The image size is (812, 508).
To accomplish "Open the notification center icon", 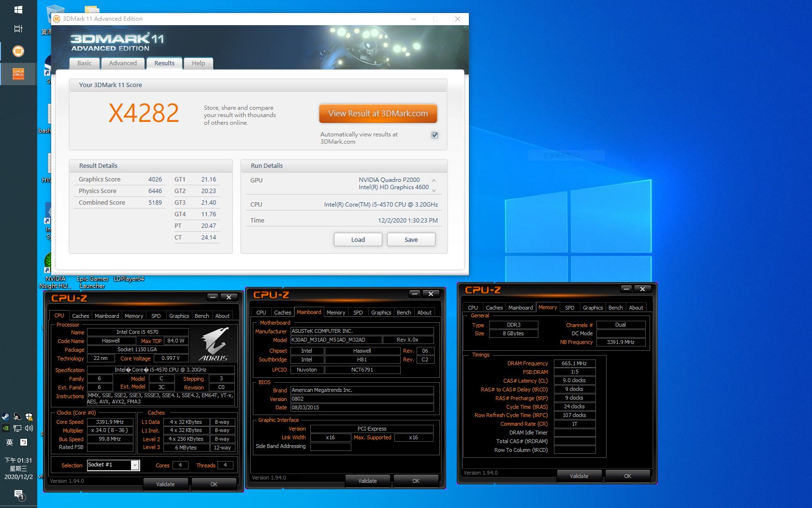I will [18, 494].
